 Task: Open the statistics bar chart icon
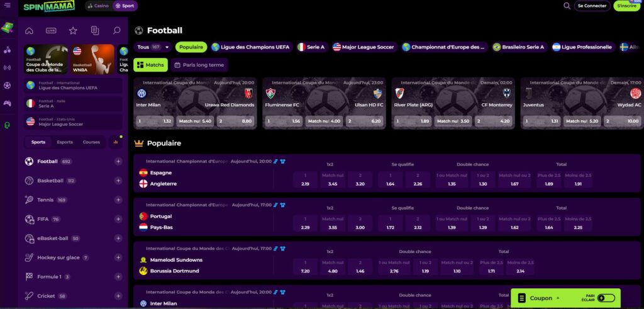(116, 142)
